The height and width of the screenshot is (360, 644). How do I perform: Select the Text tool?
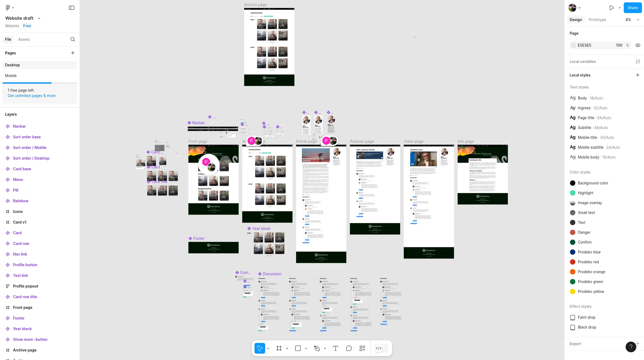click(x=335, y=348)
